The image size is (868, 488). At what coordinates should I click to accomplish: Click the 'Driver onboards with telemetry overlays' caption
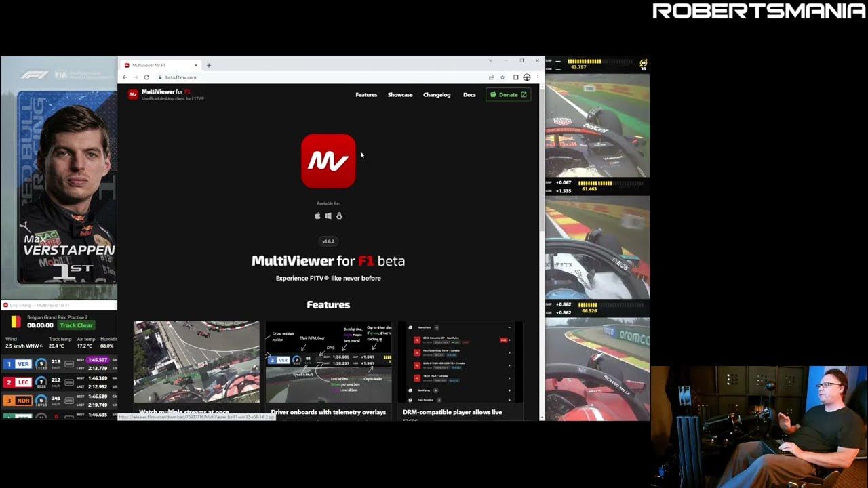pos(328,412)
